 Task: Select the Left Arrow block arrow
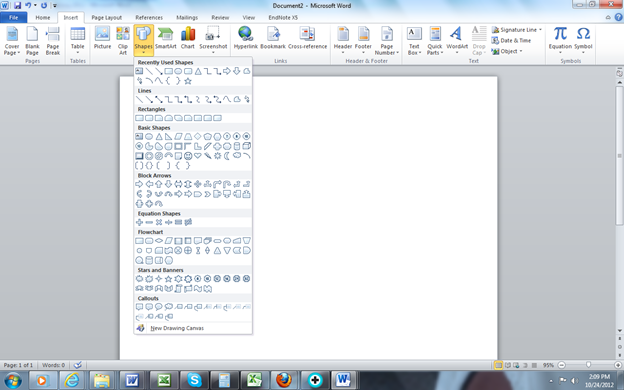coord(149,184)
